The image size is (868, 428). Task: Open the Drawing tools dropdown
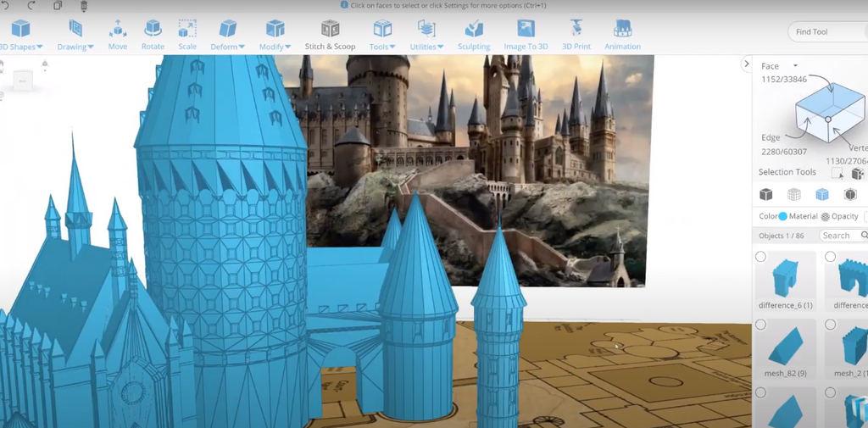tap(75, 36)
